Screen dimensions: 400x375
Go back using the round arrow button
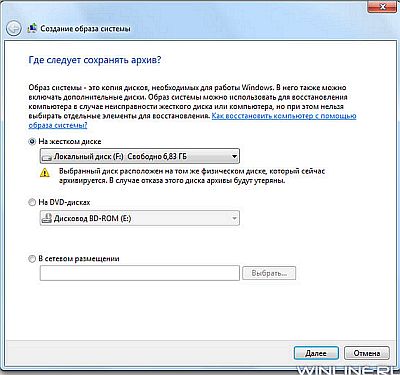(x=14, y=28)
